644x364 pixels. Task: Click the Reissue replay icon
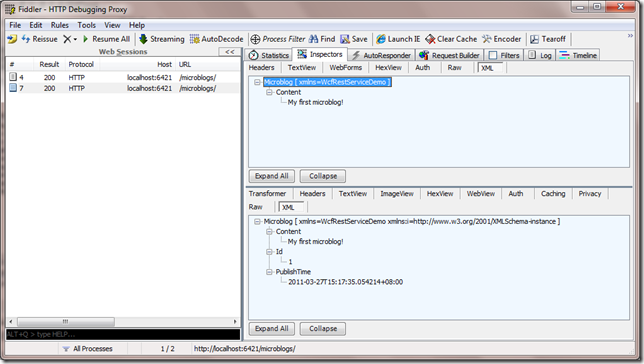[x=26, y=39]
